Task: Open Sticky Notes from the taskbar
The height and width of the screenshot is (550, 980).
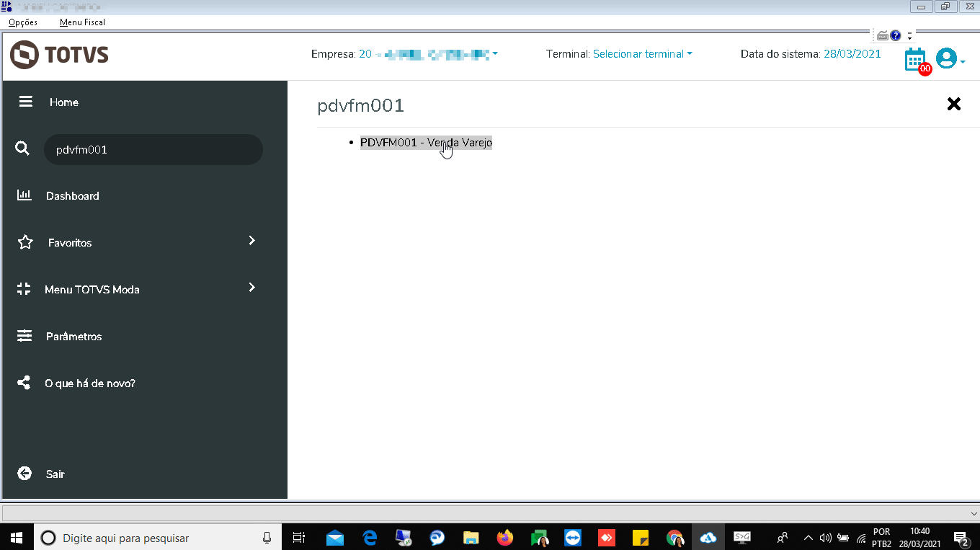Action: pyautogui.click(x=641, y=538)
